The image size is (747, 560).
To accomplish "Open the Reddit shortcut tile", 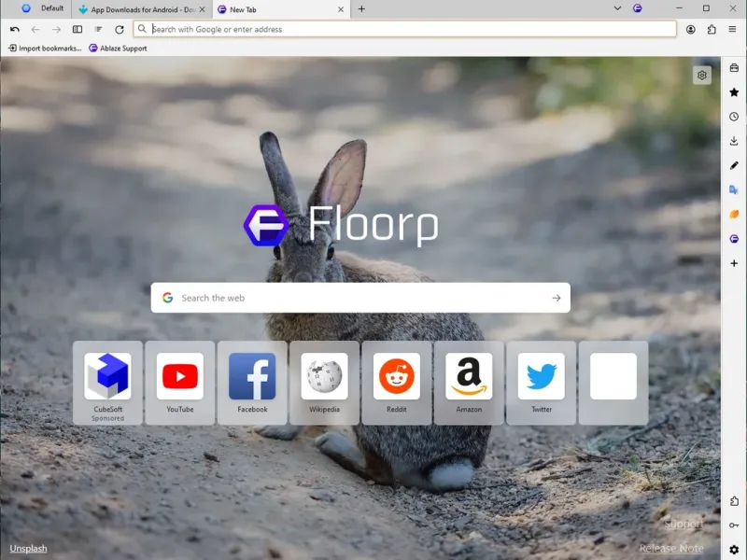I will (397, 383).
